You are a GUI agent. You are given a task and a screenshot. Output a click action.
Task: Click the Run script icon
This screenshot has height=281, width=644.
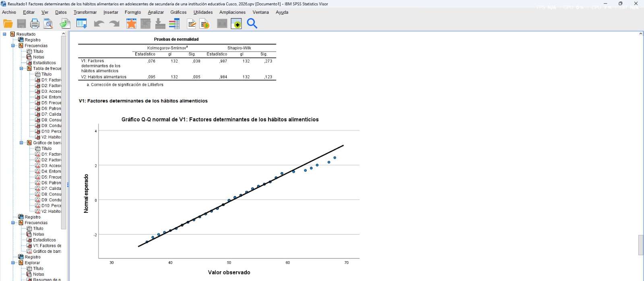[205, 24]
